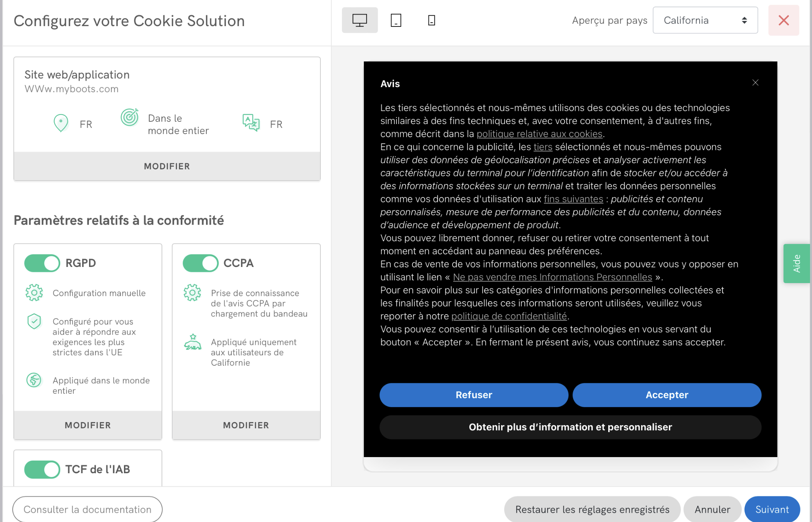The image size is (812, 522).
Task: Click the Suivant button
Action: pyautogui.click(x=772, y=509)
